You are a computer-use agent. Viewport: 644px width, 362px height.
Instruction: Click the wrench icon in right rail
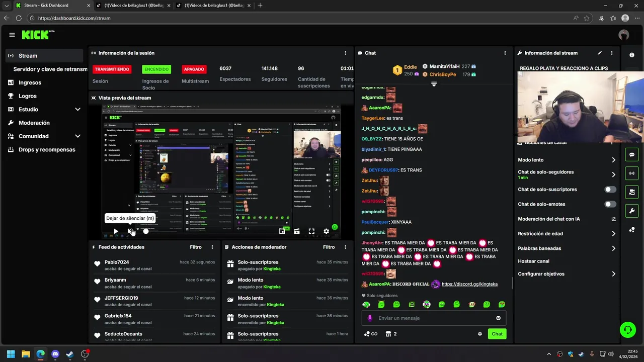tap(632, 210)
